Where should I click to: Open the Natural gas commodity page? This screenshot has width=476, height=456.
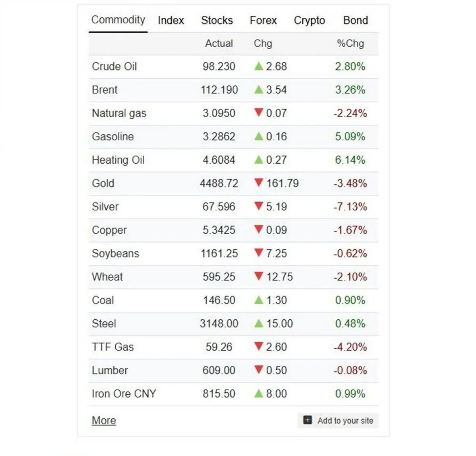click(x=119, y=113)
